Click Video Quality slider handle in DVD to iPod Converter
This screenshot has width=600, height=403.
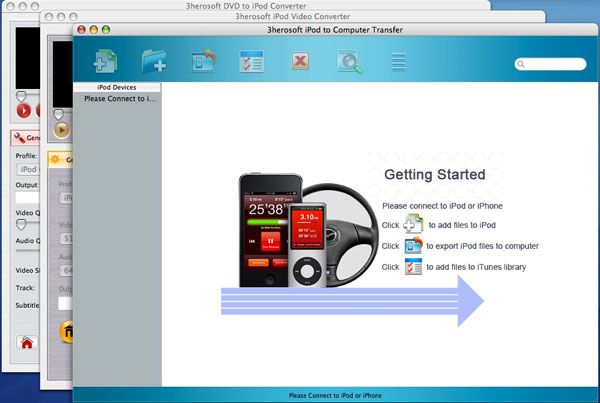21,225
